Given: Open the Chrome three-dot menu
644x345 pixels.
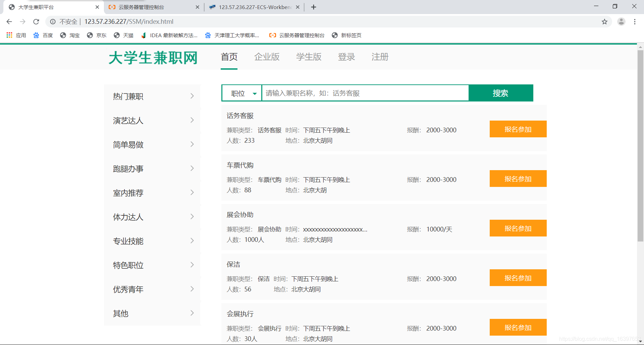Looking at the screenshot, I should [x=635, y=22].
